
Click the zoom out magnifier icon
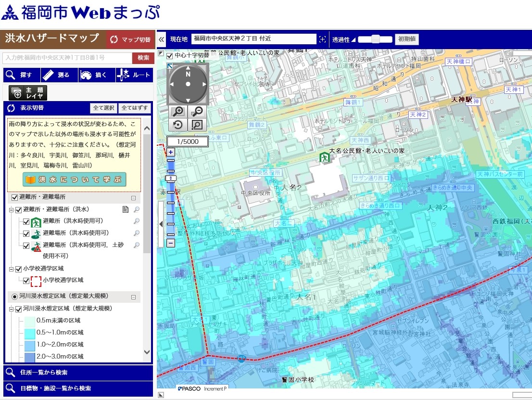tap(197, 111)
